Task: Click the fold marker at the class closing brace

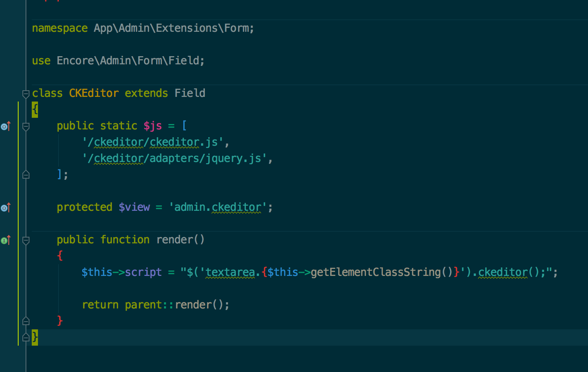Action: tap(26, 338)
